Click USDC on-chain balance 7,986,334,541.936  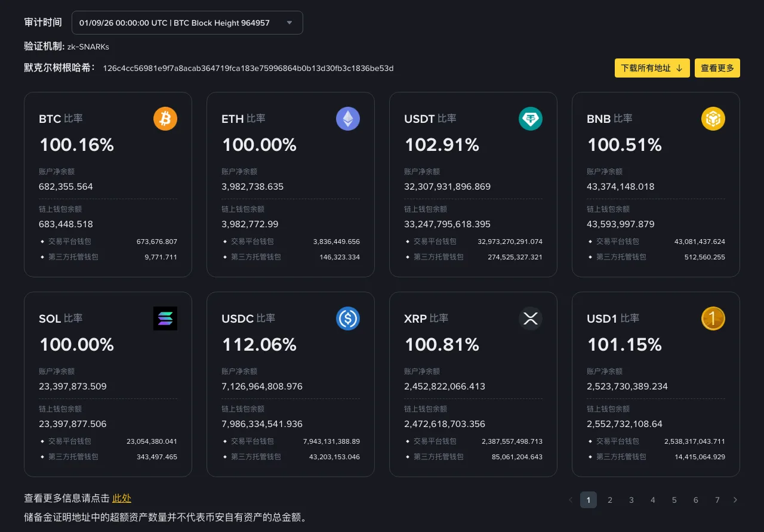(x=262, y=424)
